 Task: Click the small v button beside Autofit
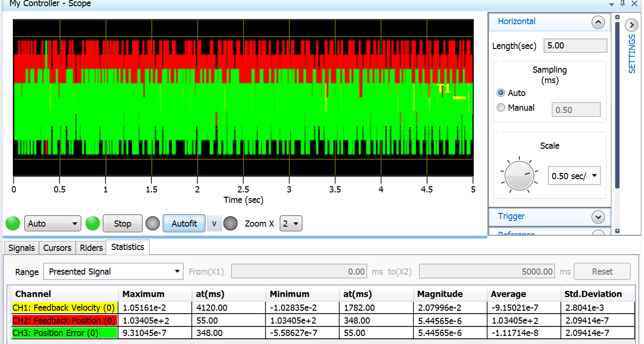[214, 223]
